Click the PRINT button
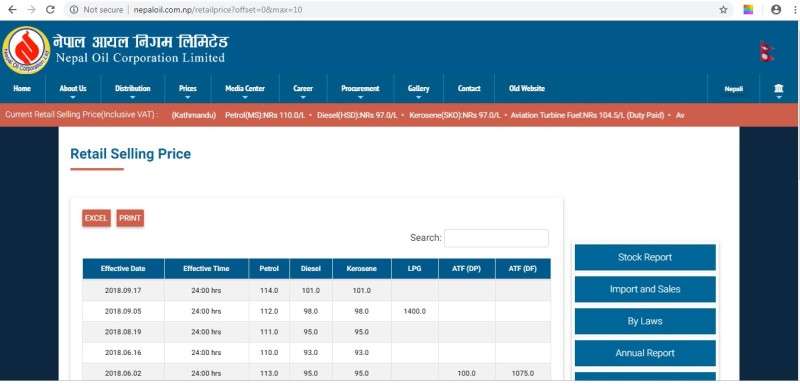The width and height of the screenshot is (800, 384). 130,218
